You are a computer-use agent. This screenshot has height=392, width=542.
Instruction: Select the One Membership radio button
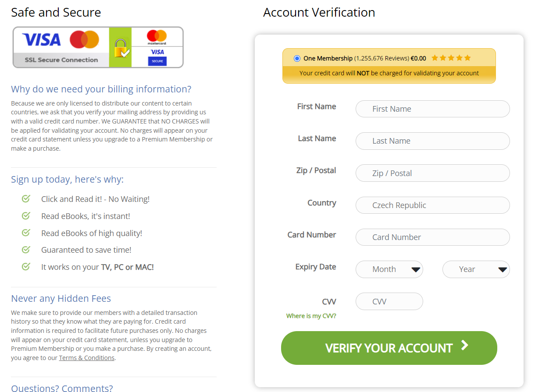[x=297, y=58]
